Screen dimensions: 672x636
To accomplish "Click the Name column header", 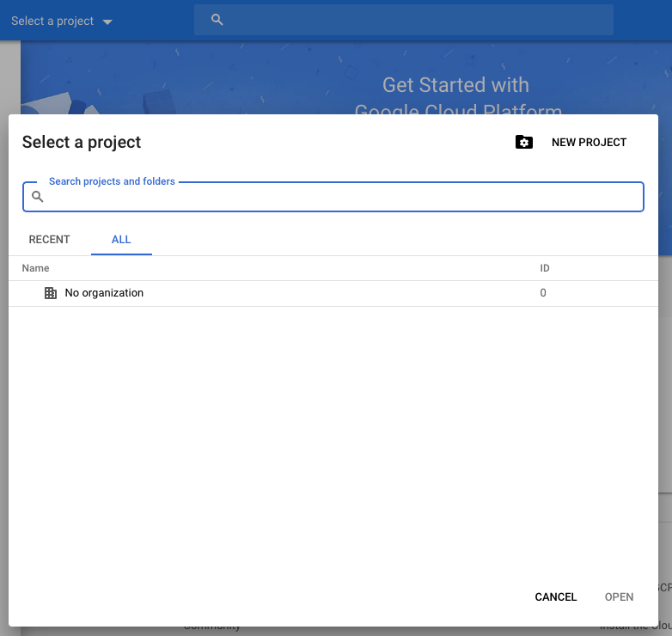I will [35, 268].
